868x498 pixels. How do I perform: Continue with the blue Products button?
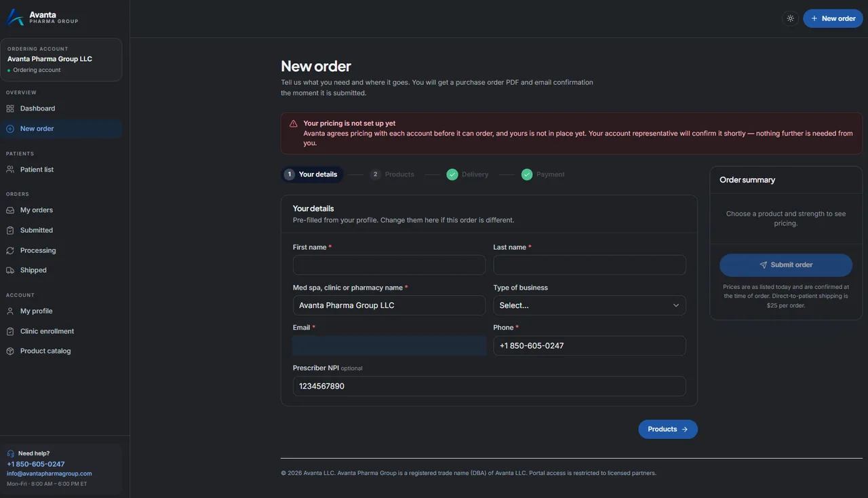668,429
